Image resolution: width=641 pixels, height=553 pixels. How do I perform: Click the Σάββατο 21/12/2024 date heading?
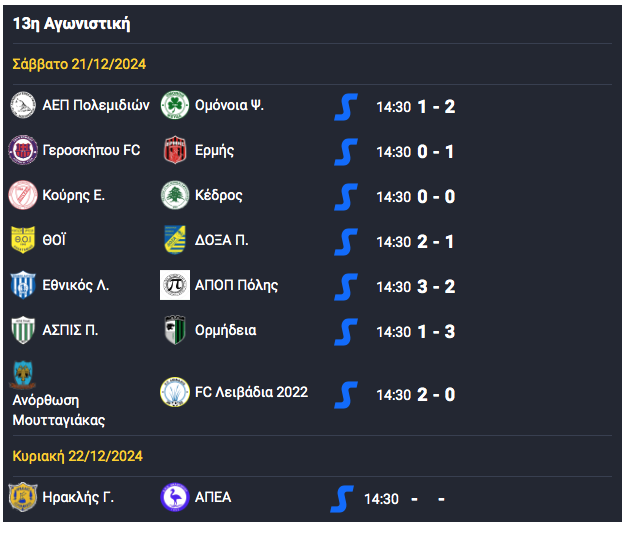click(x=79, y=64)
